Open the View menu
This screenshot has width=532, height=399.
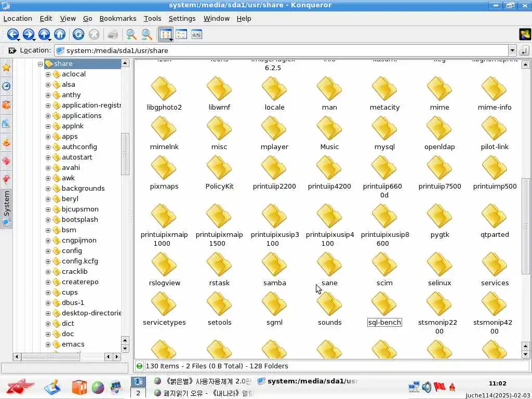pos(68,18)
